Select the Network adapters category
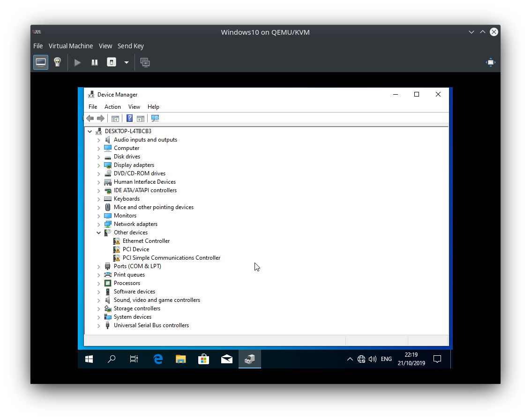The height and width of the screenshot is (420, 531). (135, 224)
